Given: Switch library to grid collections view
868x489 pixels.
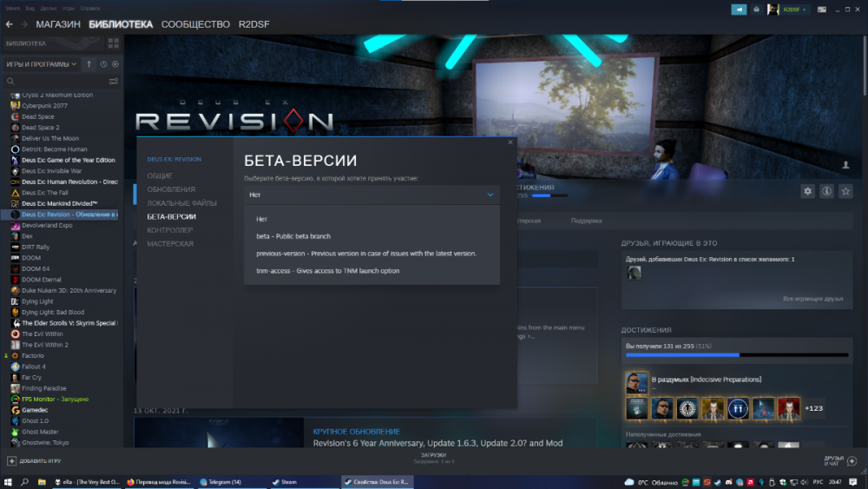Looking at the screenshot, I should click(x=113, y=43).
